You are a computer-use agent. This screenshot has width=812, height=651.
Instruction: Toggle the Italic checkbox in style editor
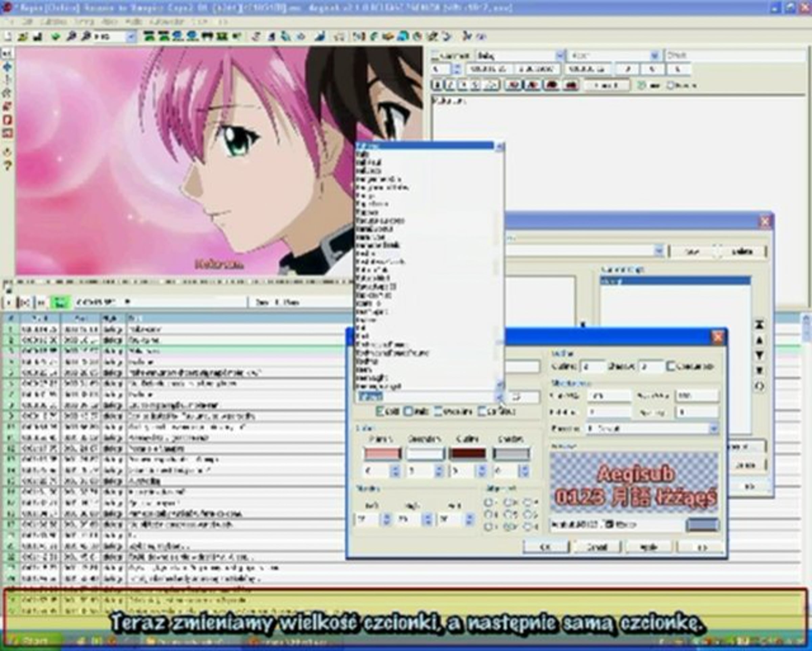408,411
